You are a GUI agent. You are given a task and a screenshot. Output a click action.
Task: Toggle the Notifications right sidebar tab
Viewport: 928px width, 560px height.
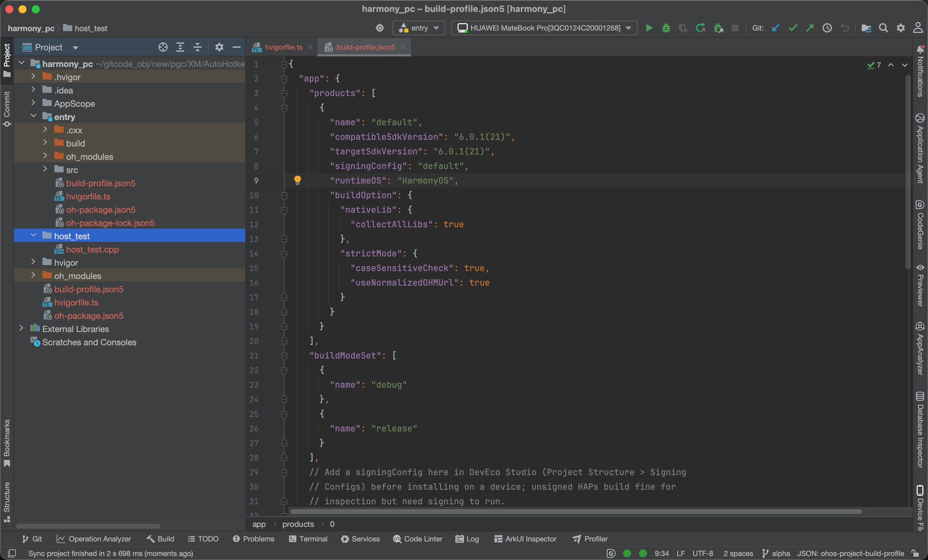[x=920, y=71]
